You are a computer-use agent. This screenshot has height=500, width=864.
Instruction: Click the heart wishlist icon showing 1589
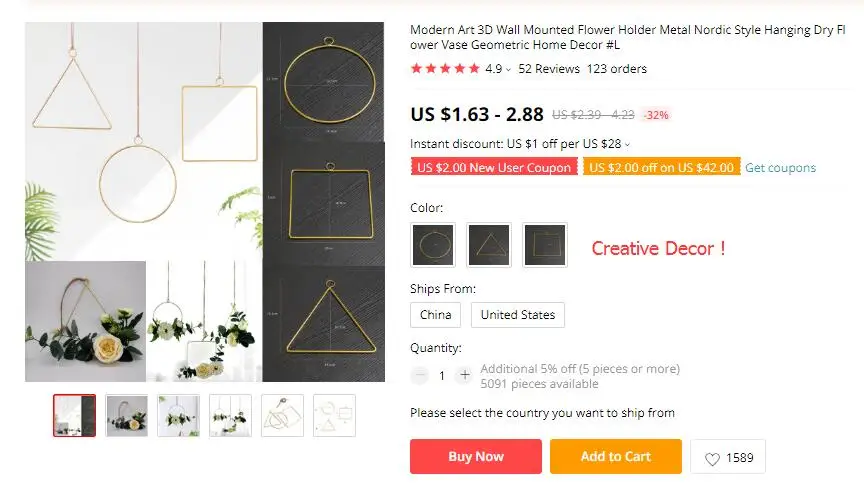point(712,458)
